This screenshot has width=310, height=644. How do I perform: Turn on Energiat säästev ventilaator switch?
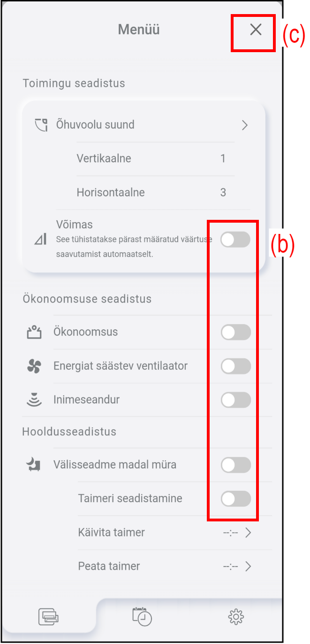tap(236, 366)
